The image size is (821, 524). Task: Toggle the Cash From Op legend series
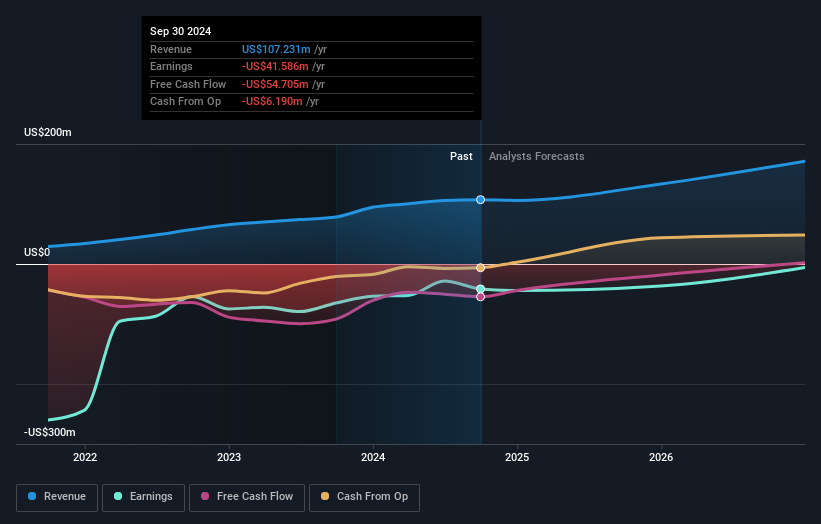[x=364, y=497]
